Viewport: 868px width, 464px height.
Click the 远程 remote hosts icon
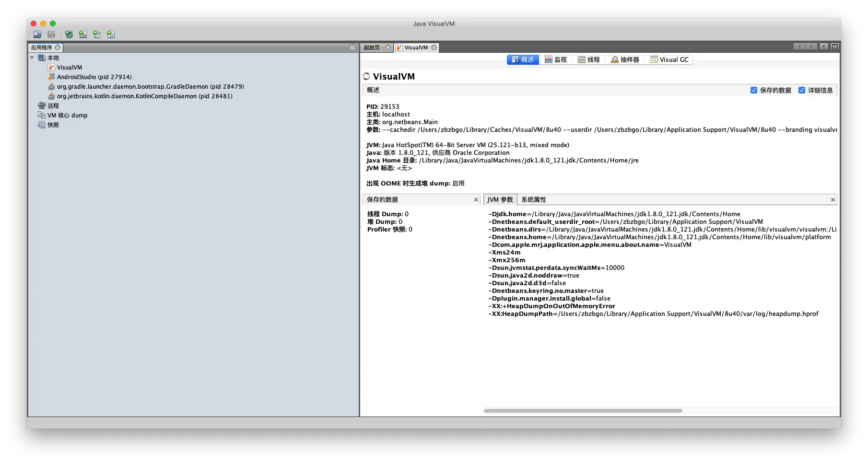point(42,106)
